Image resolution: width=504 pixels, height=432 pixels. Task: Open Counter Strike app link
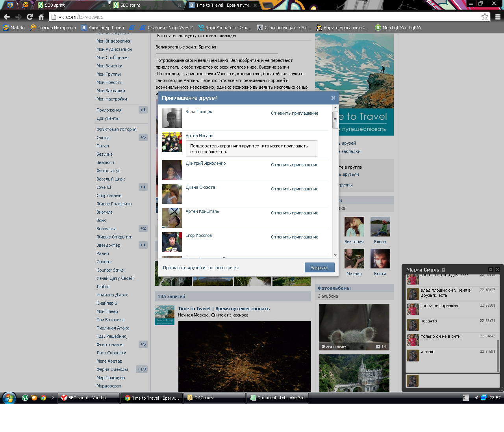tap(110, 270)
